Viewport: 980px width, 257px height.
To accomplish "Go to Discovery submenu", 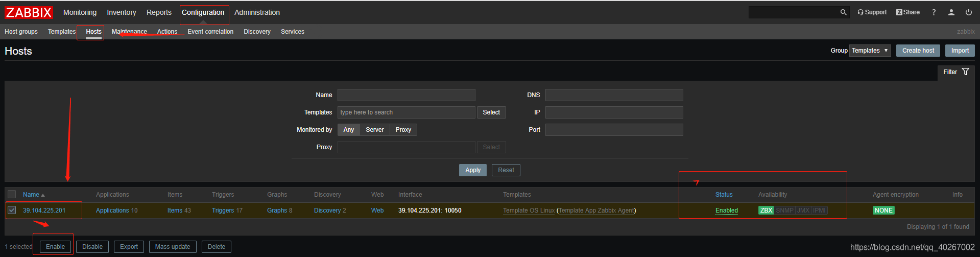I will coord(257,32).
